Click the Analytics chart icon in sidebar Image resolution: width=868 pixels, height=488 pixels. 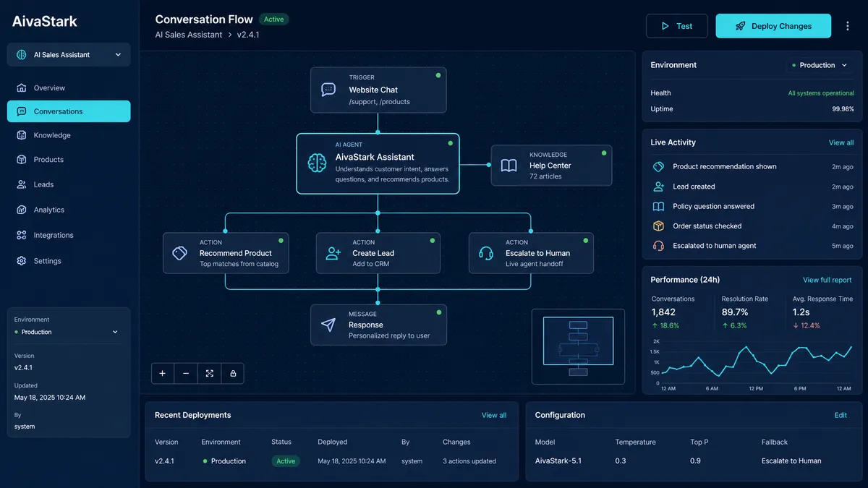tap(20, 210)
